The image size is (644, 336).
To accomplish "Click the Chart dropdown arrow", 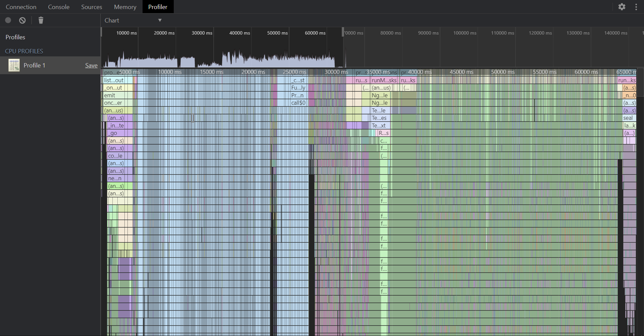I will pos(160,20).
